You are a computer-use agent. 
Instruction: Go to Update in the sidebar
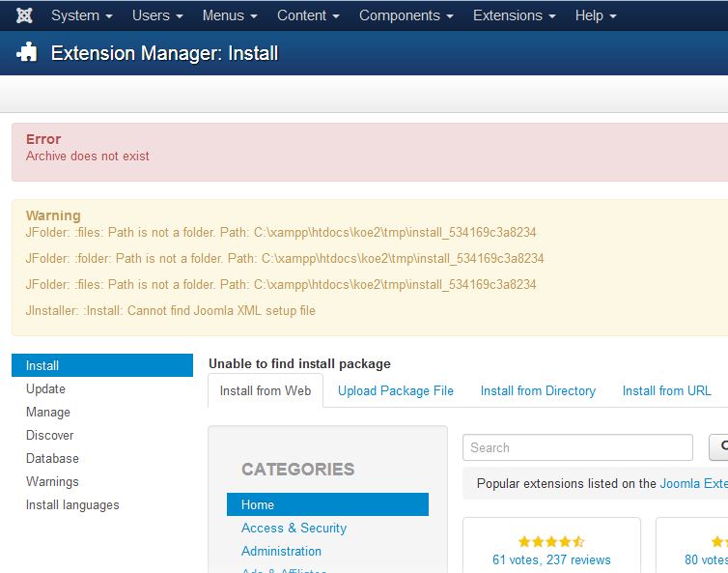tap(45, 388)
